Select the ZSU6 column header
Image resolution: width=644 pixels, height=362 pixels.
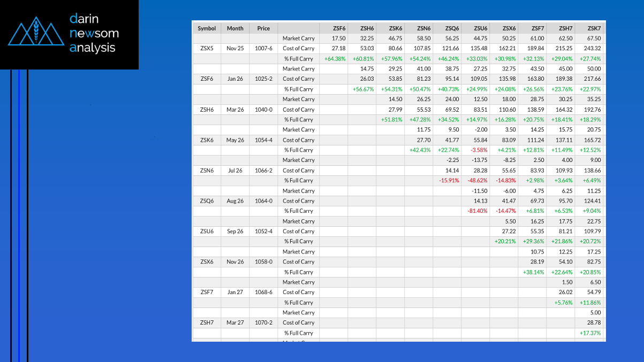(x=480, y=28)
